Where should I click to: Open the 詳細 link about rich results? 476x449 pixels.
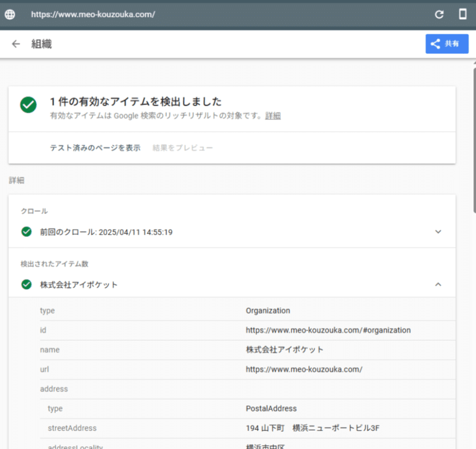coord(273,116)
